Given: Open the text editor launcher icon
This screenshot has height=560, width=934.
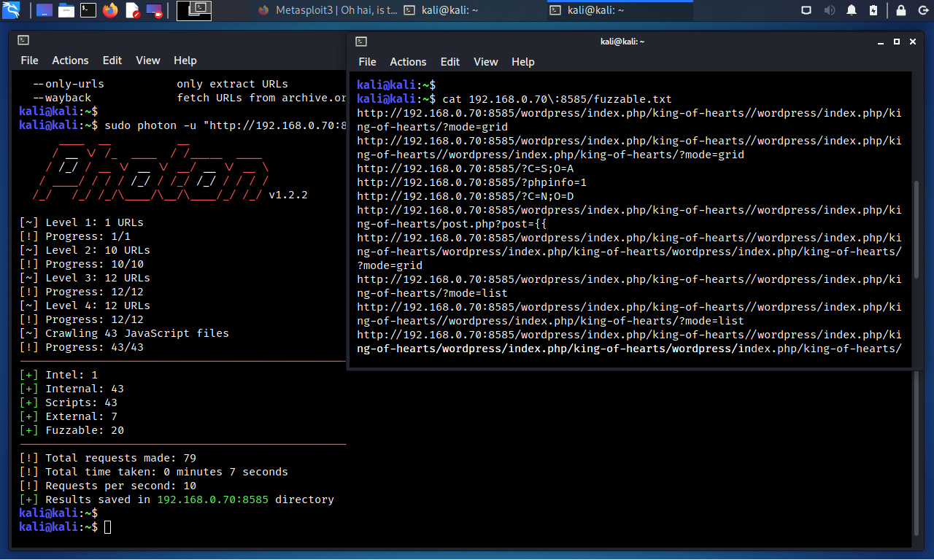Looking at the screenshot, I should pyautogui.click(x=132, y=10).
